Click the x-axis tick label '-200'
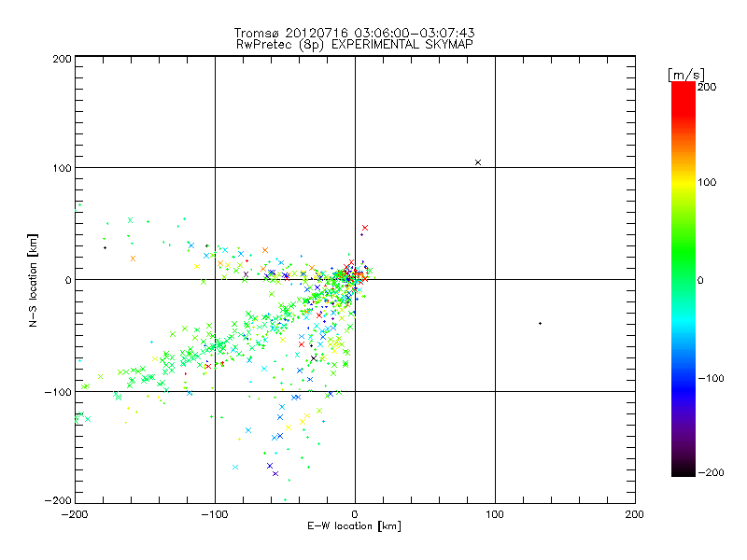The height and width of the screenshot is (560, 747). tap(75, 515)
